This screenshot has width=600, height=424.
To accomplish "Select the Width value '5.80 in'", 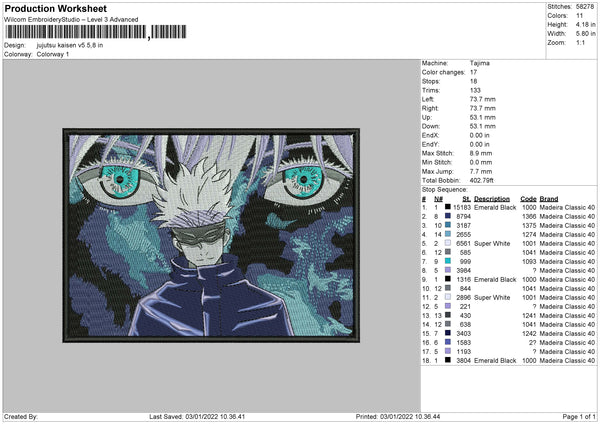I will (x=585, y=34).
